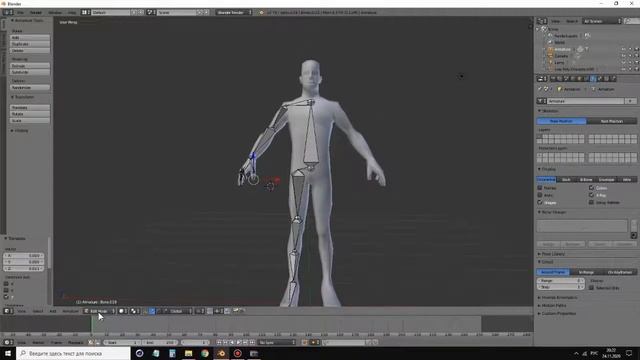The height and width of the screenshot is (360, 640).
Task: Enable the Names display checkbox
Action: point(540,188)
